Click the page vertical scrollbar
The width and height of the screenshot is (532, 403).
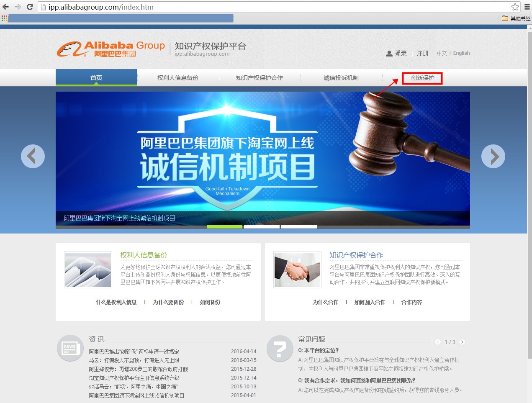tap(529, 195)
